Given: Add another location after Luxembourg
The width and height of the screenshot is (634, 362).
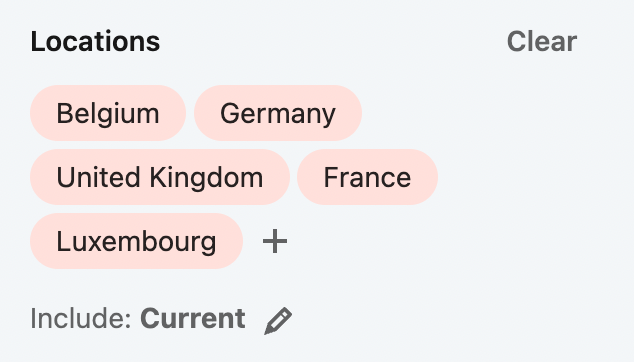Looking at the screenshot, I should click(275, 241).
